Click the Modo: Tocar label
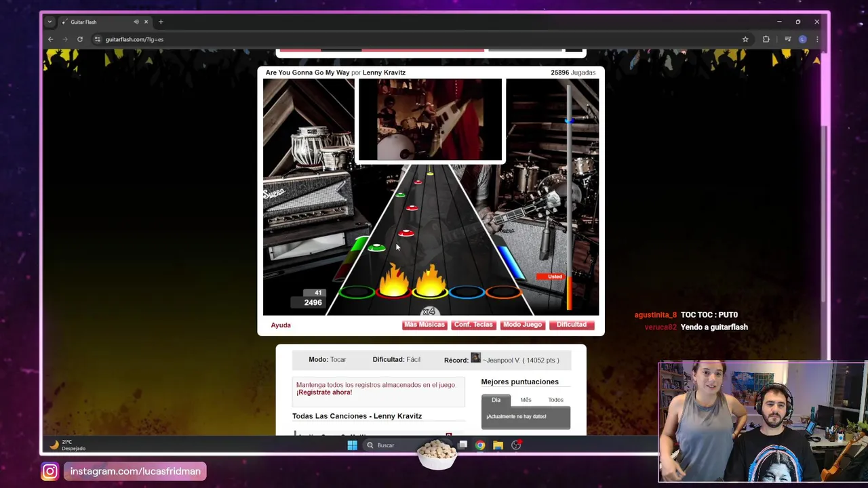 pos(328,360)
